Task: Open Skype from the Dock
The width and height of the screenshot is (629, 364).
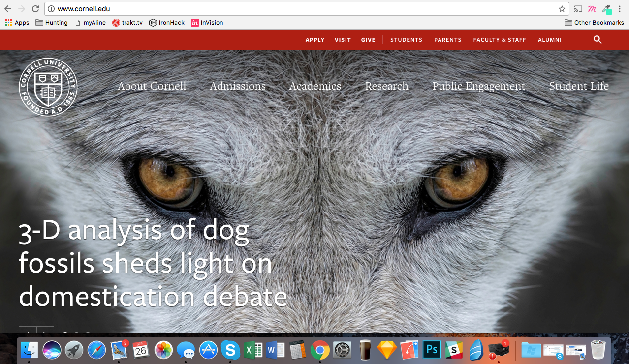Action: click(230, 350)
